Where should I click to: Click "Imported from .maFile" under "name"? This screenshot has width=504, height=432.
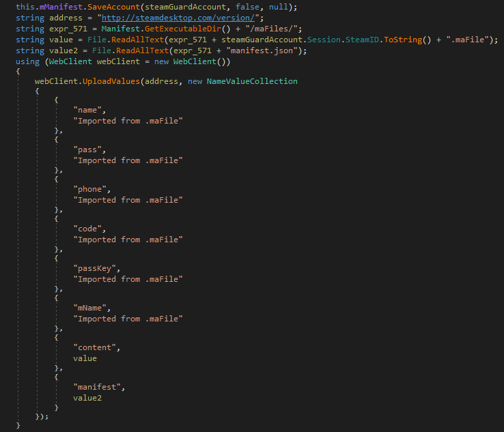pyautogui.click(x=128, y=121)
